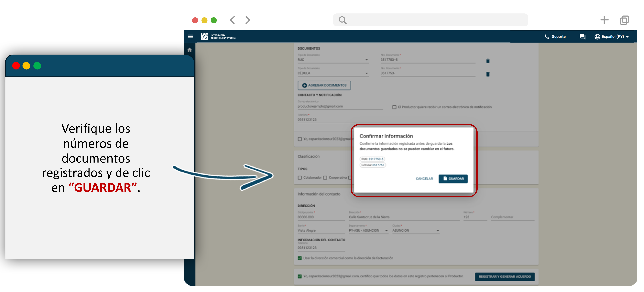Open a new browser tab
This screenshot has width=644, height=292.
[x=604, y=20]
